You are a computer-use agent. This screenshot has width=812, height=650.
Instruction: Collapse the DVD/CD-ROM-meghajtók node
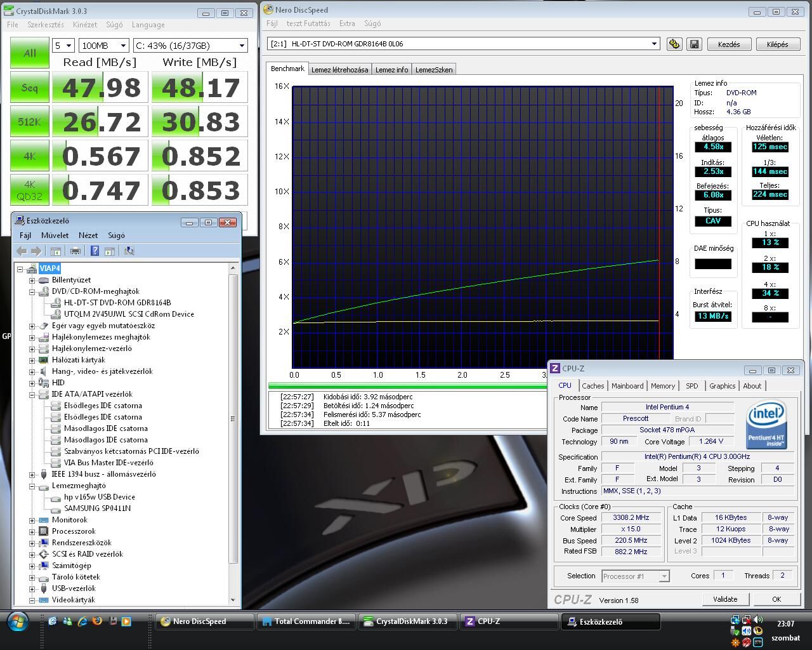click(x=32, y=291)
